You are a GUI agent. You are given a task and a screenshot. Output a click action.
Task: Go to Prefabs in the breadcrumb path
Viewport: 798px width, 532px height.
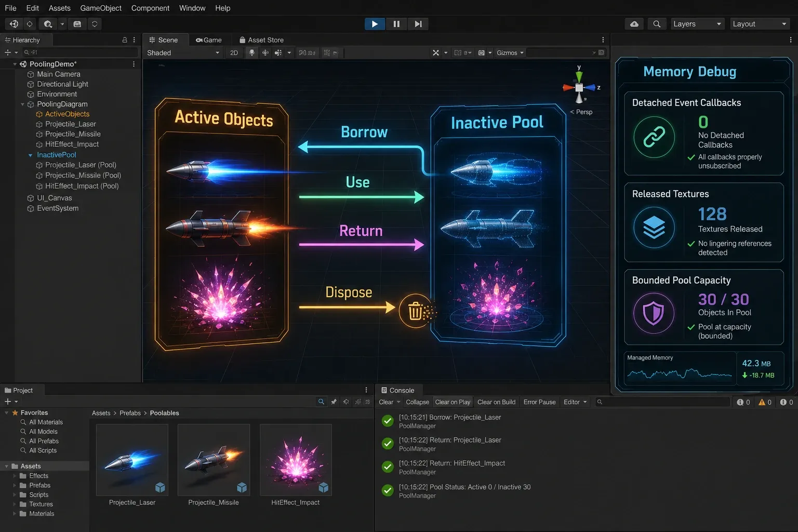click(x=130, y=413)
